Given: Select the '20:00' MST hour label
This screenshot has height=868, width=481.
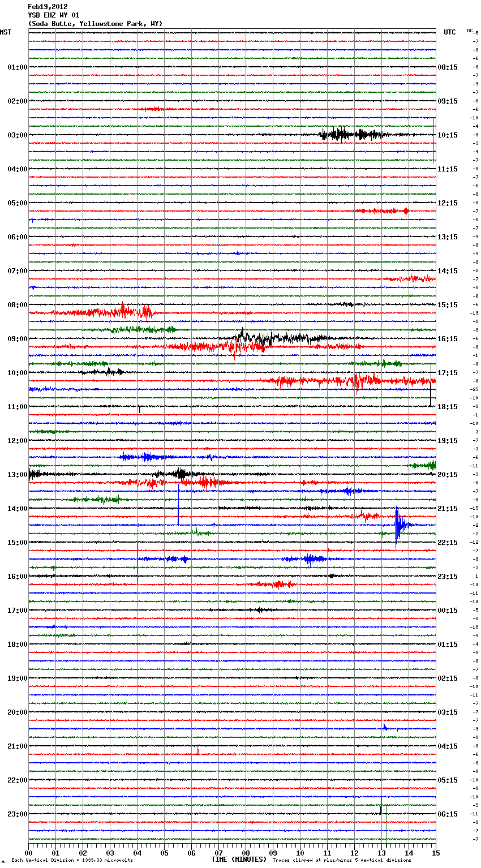Looking at the screenshot, I should pos(18,712).
